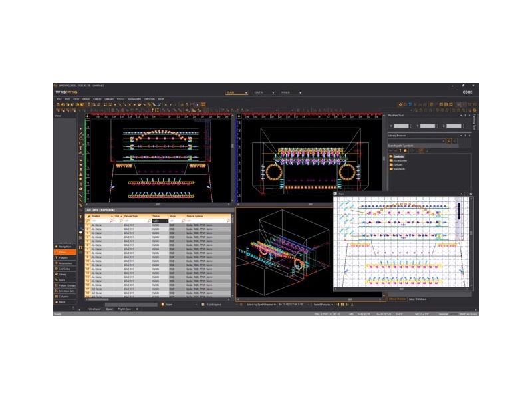Open the MANAGERS menu
Image resolution: width=532 pixels, height=399 pixels.
click(x=134, y=99)
